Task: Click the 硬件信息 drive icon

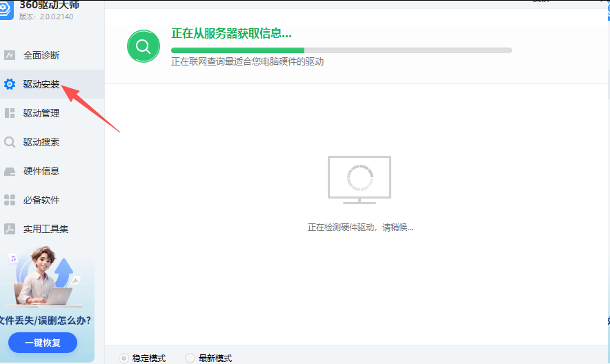Action: coord(10,172)
